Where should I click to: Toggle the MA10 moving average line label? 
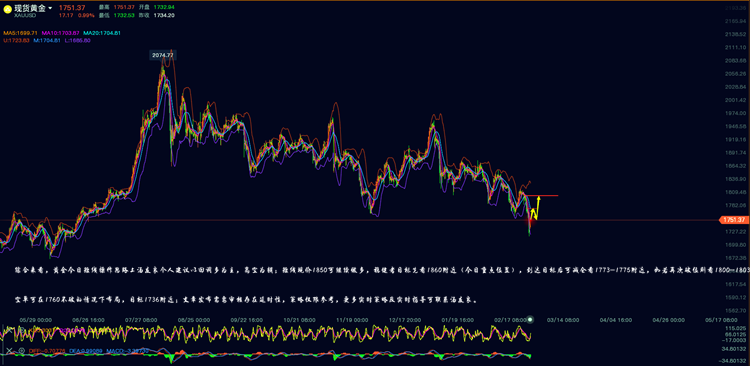61,33
